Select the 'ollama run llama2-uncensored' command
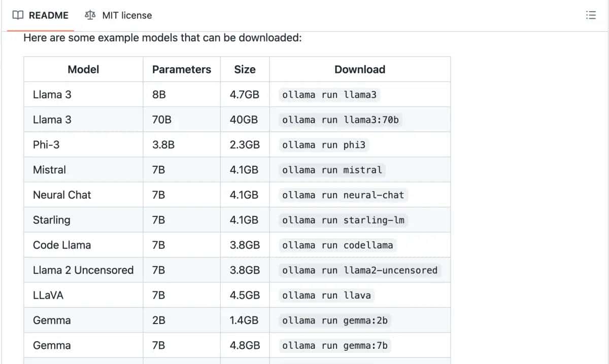The width and height of the screenshot is (609, 364). tap(359, 270)
